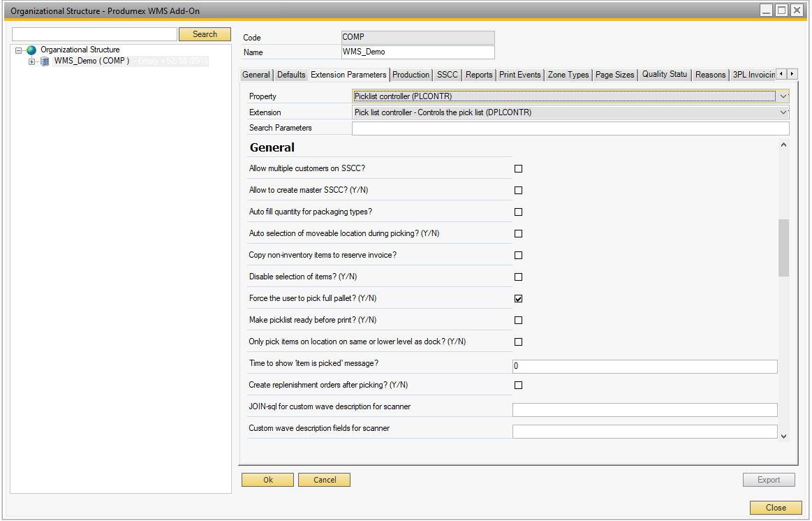812x521 pixels.
Task: Click the Cancel button
Action: click(x=324, y=480)
